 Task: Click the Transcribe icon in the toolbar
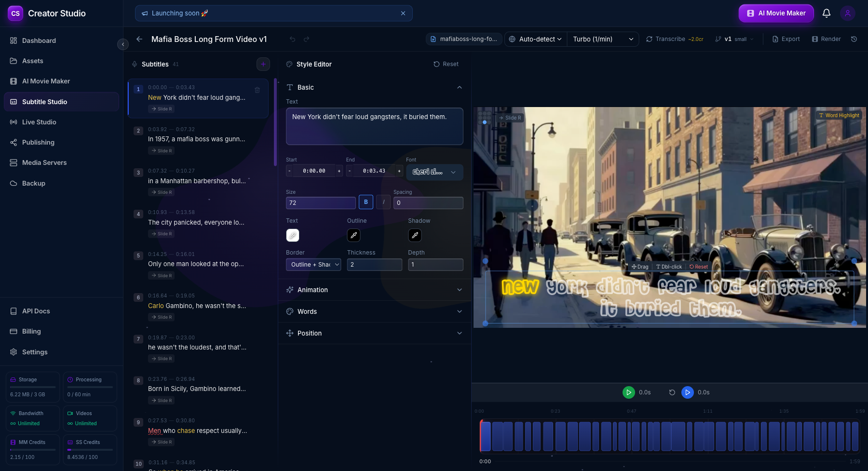[650, 39]
